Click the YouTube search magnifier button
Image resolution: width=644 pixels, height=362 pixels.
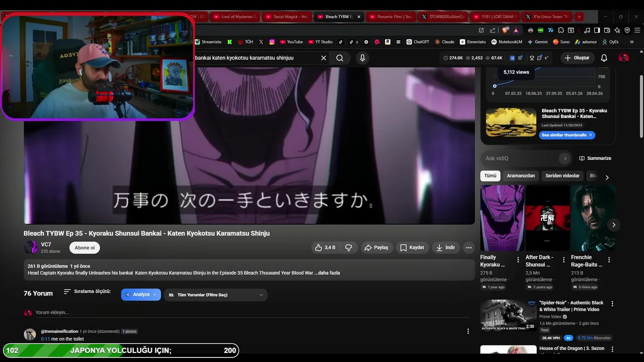(340, 58)
